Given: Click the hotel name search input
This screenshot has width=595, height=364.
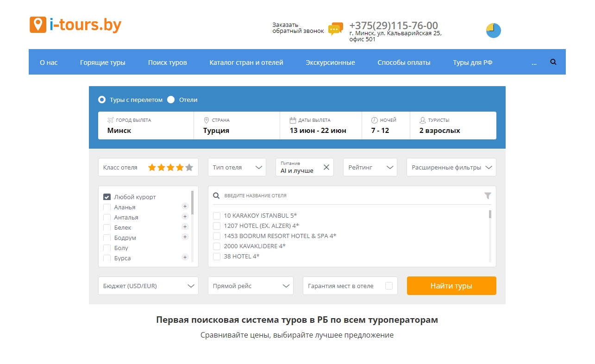Looking at the screenshot, I should pyautogui.click(x=352, y=195).
